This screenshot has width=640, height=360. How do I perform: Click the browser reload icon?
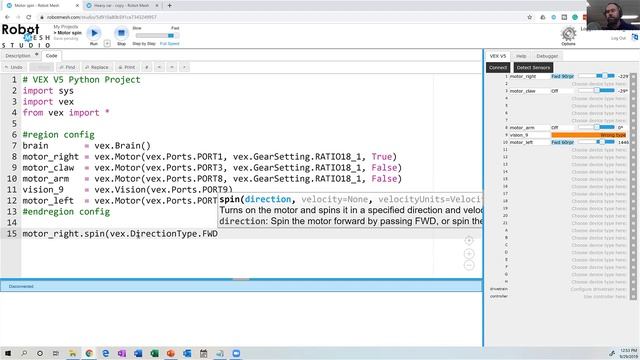29,17
